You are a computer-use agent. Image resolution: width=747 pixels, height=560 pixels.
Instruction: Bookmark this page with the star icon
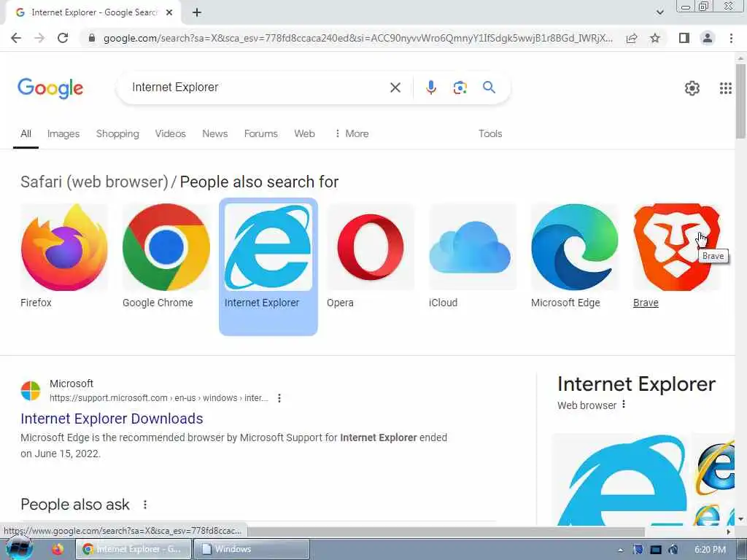tap(655, 38)
